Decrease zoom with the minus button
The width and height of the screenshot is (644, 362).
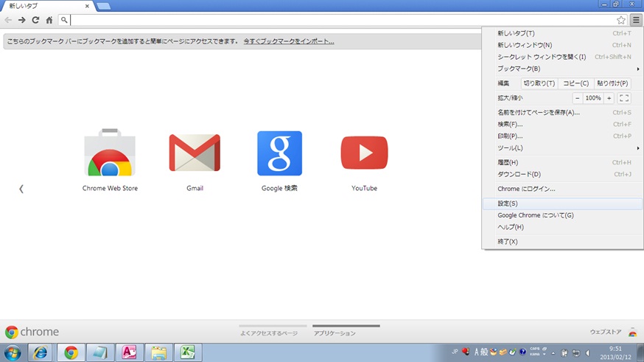point(577,98)
